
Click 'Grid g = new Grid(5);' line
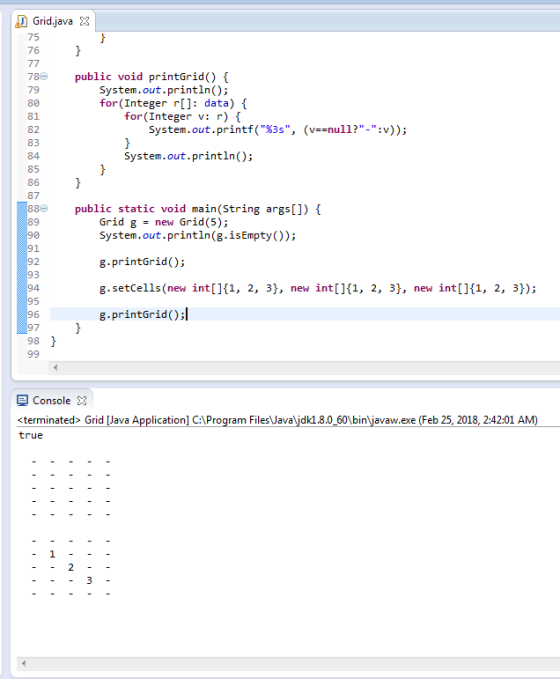click(164, 222)
